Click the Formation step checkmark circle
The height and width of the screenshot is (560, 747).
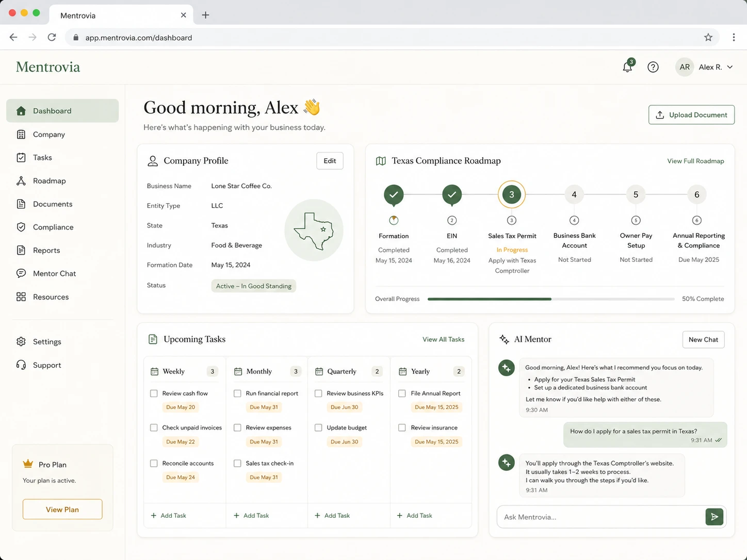394,194
